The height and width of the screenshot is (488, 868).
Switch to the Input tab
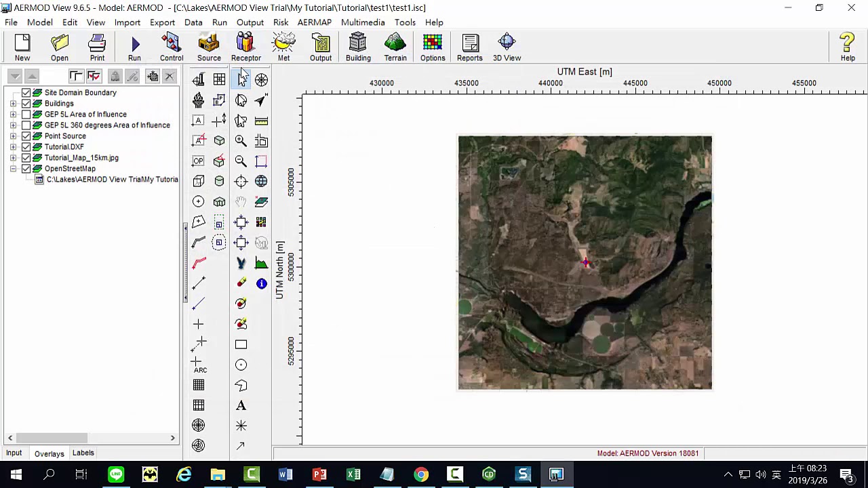point(14,453)
